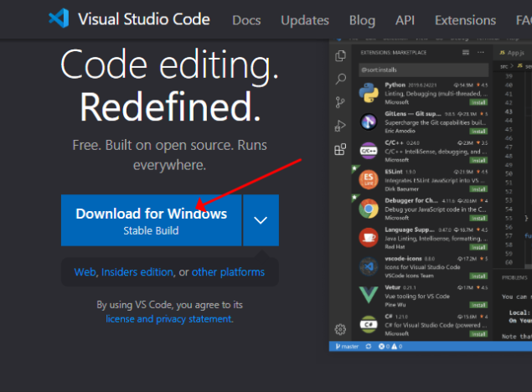Click line number 43 in the editor
This screenshot has height=392, width=532.
(509, 111)
